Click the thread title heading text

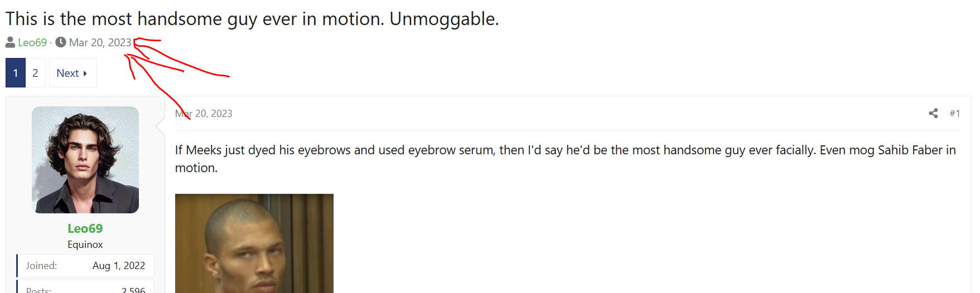[x=252, y=19]
